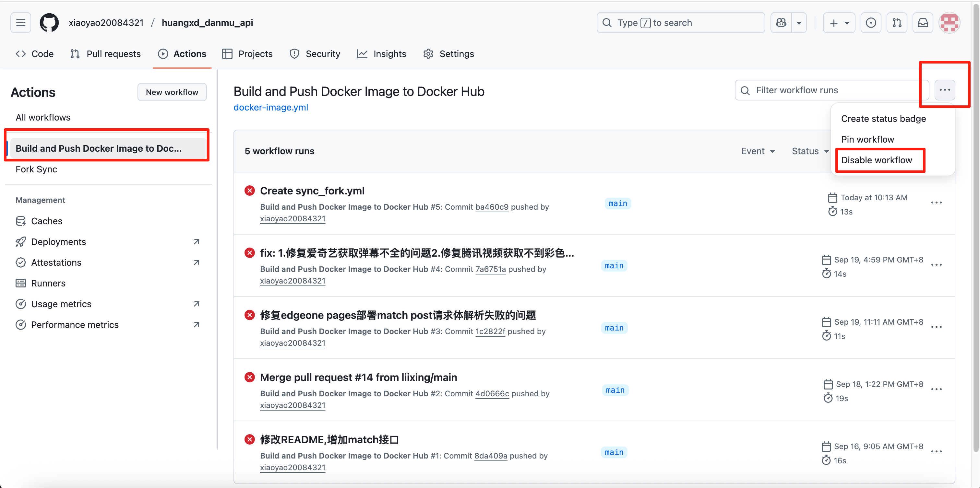
Task: Open commit 8da409a link
Action: 491,456
